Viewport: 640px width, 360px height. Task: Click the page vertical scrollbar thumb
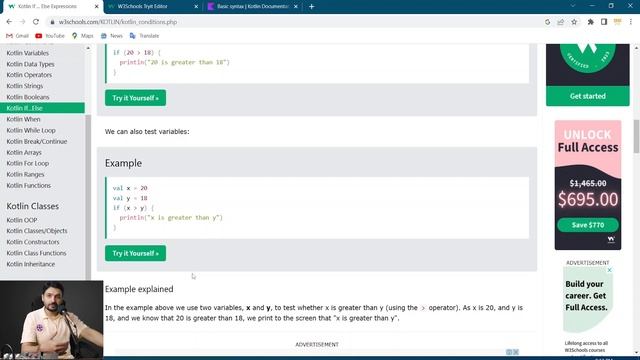[636, 137]
